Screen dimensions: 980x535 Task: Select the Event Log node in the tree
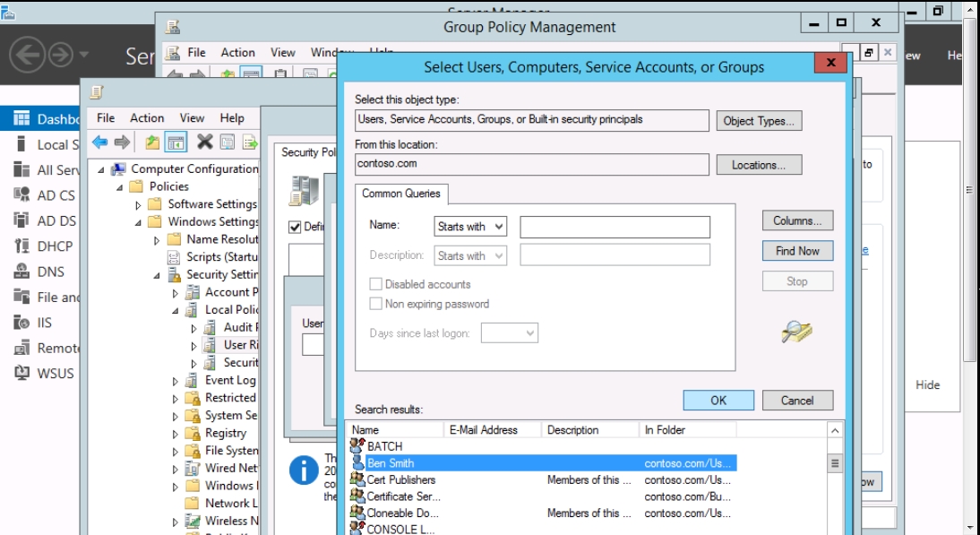pyautogui.click(x=230, y=380)
